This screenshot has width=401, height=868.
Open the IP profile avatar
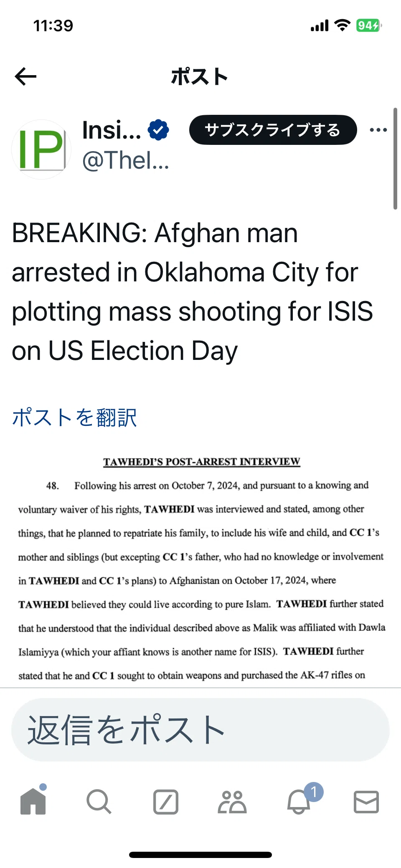pyautogui.click(x=41, y=149)
